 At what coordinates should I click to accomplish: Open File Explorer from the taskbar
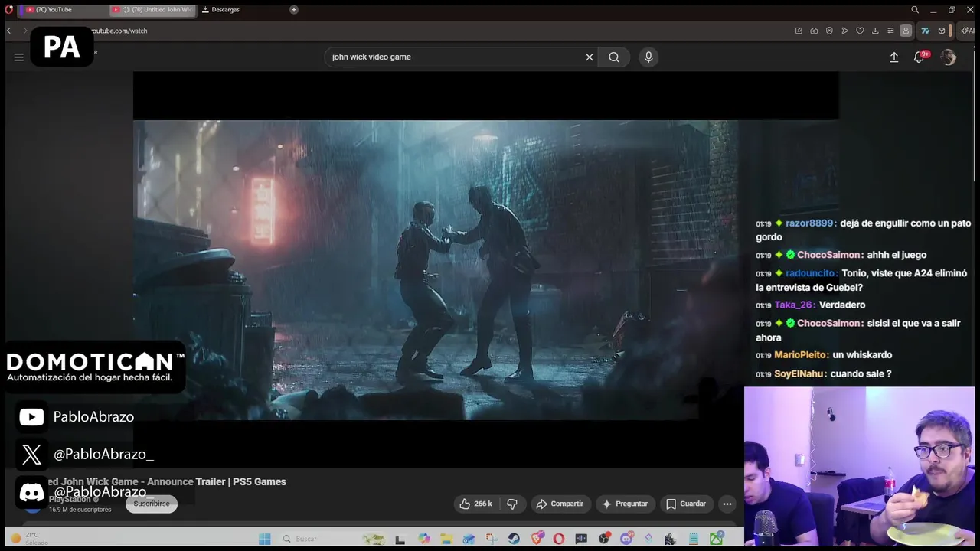[x=446, y=539]
